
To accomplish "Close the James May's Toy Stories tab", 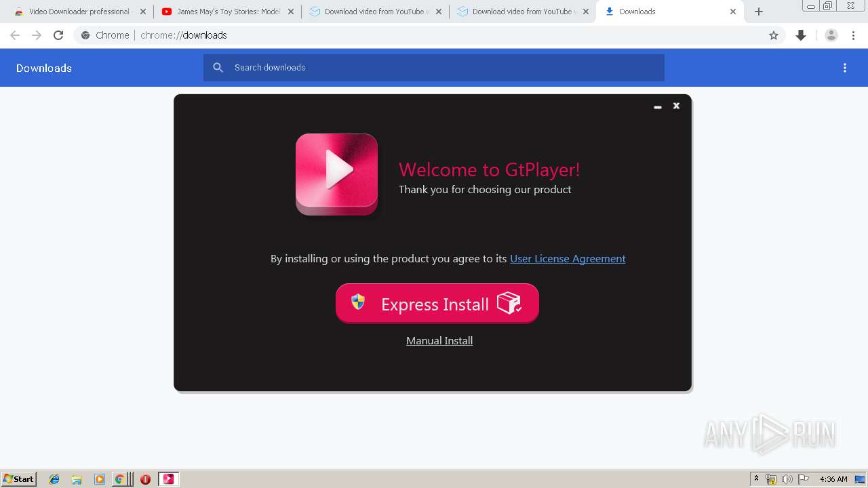I will click(x=290, y=12).
